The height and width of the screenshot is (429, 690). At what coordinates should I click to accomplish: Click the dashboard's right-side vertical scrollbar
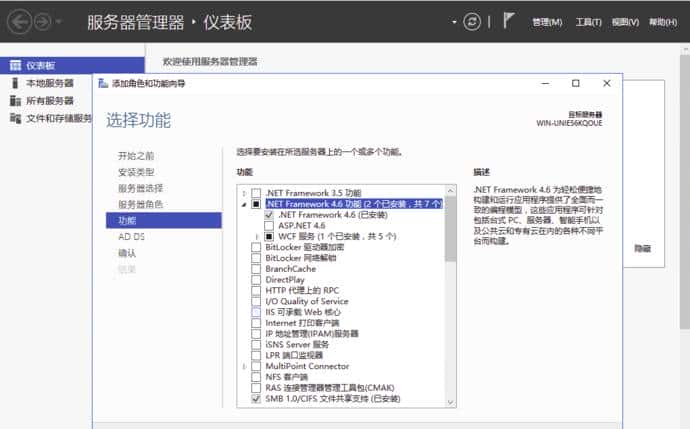click(685, 191)
